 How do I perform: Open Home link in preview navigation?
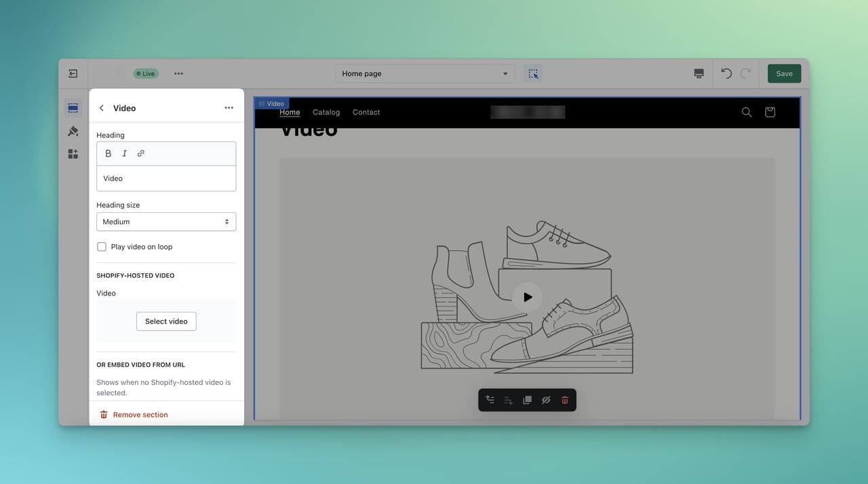click(x=290, y=113)
